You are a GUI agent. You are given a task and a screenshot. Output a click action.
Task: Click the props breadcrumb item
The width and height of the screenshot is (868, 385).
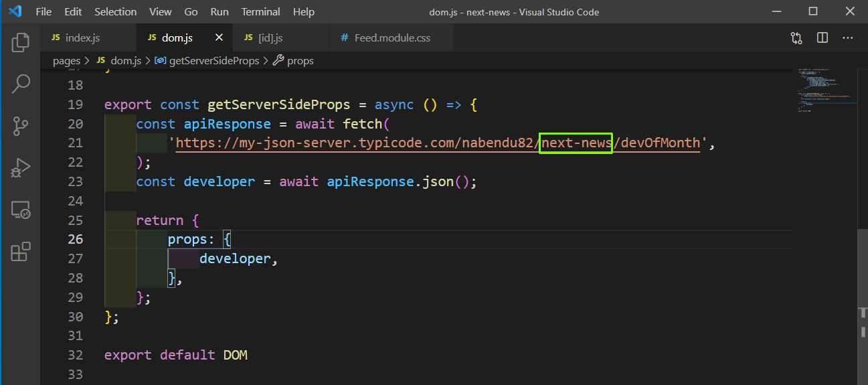click(x=294, y=61)
